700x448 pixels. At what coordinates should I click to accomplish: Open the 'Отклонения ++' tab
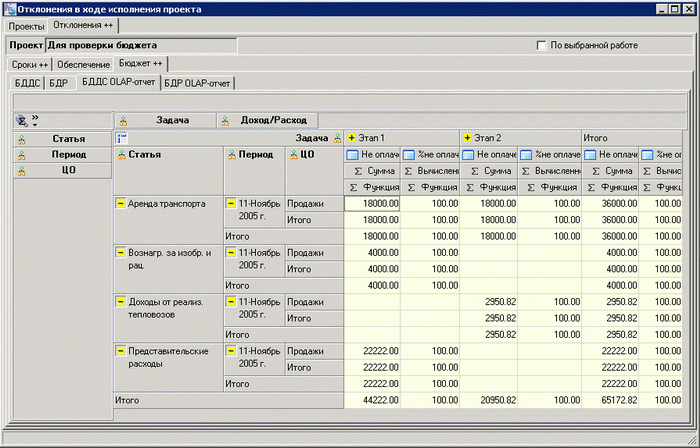83,25
